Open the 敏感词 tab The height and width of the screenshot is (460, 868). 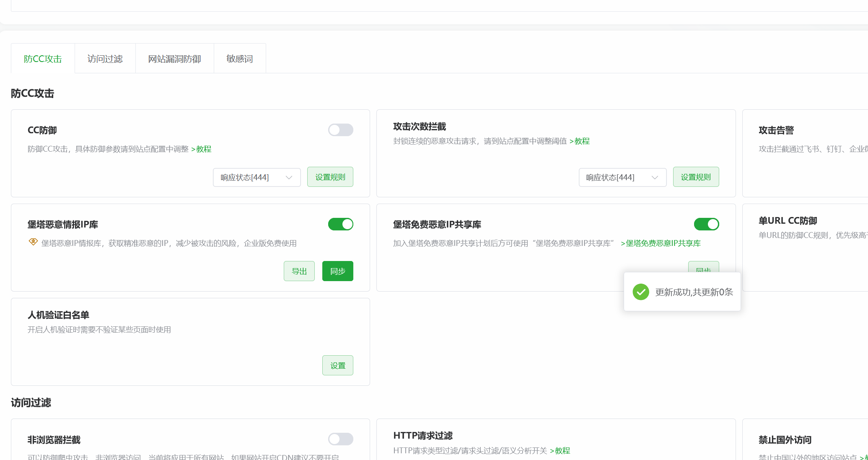point(240,59)
